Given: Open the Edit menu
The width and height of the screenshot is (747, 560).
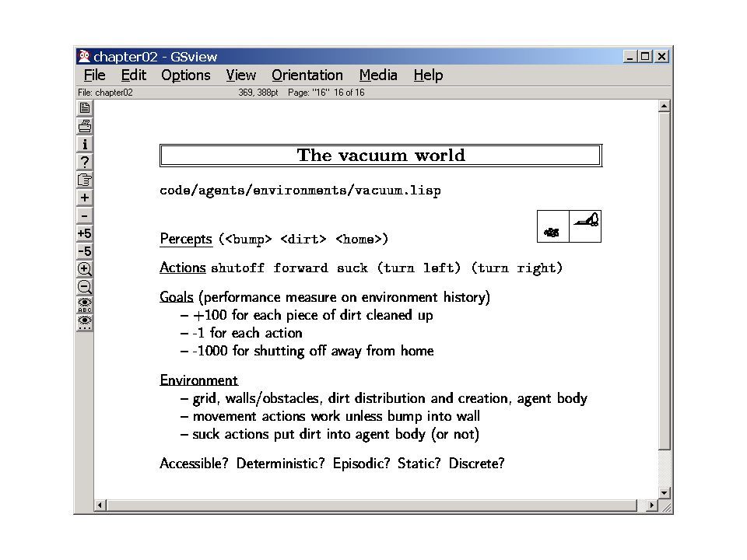Looking at the screenshot, I should (x=133, y=75).
